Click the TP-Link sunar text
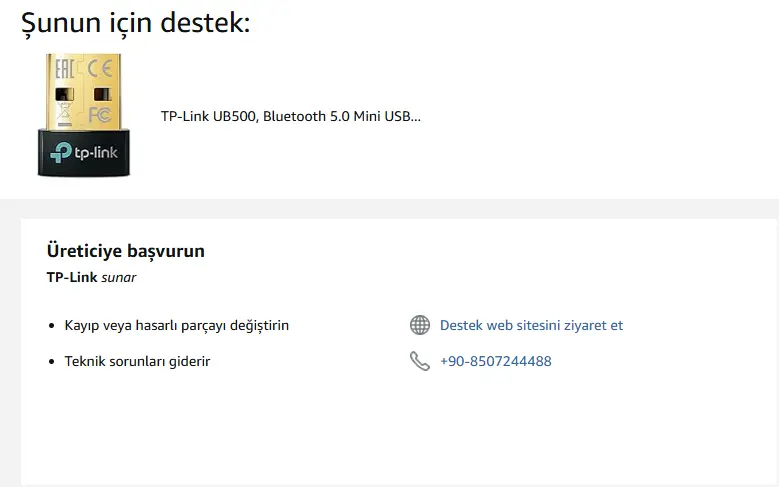779x487 pixels. tap(91, 277)
